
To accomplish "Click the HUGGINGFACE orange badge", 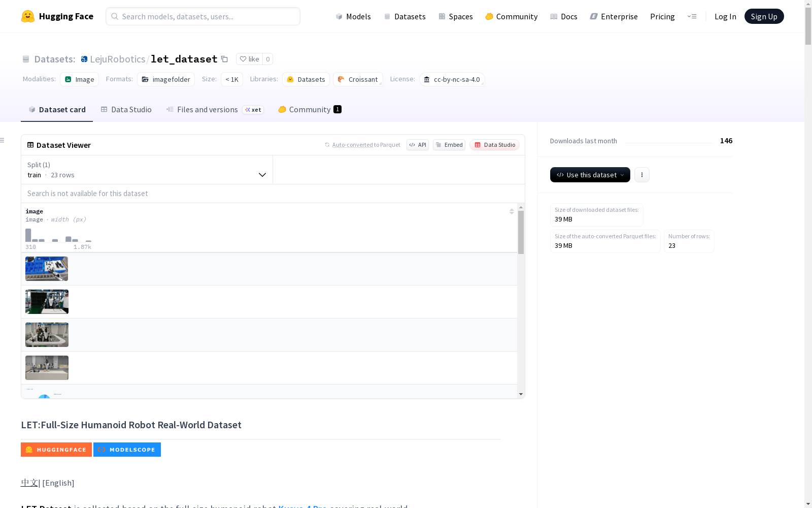I will pyautogui.click(x=56, y=450).
